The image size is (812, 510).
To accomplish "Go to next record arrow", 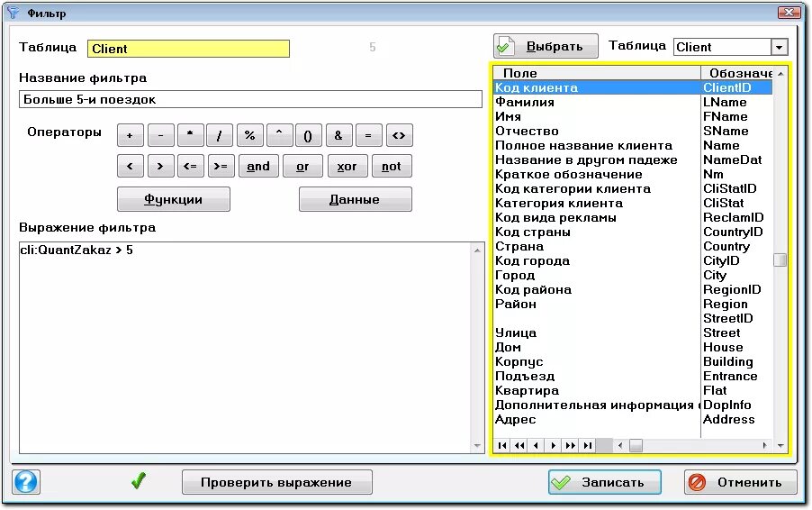I will click(553, 445).
